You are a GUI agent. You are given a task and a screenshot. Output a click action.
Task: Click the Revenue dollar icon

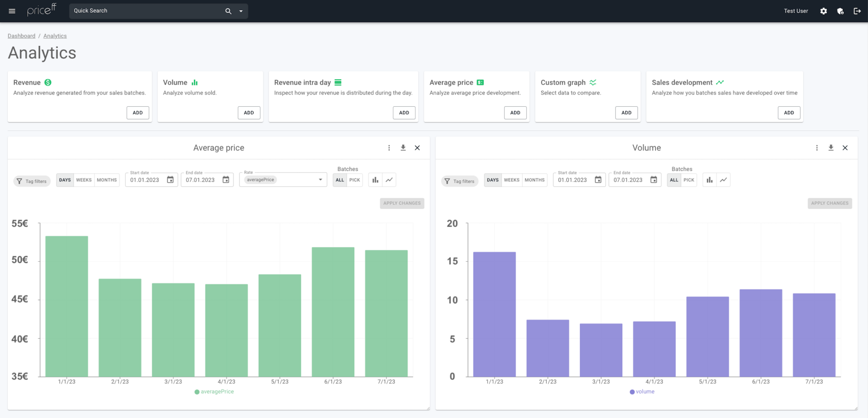(x=48, y=82)
